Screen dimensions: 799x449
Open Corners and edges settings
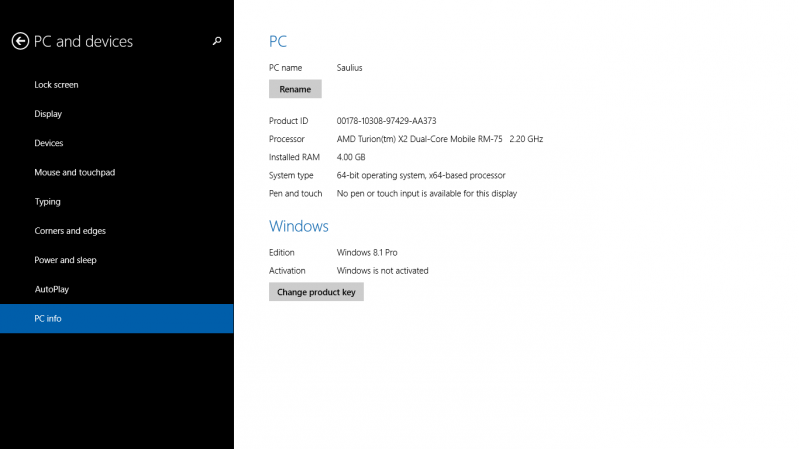pos(70,231)
